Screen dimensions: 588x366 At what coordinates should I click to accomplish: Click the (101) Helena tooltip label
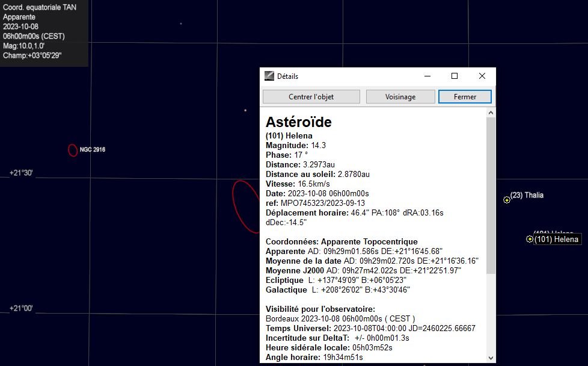tap(557, 240)
